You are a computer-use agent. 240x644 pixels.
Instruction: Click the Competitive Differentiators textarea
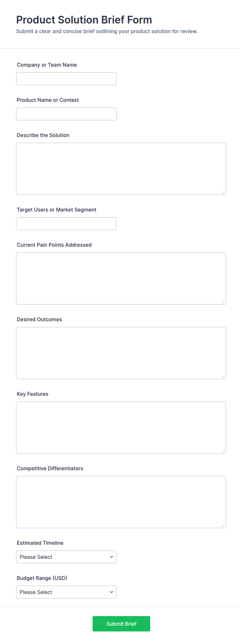pyautogui.click(x=121, y=502)
